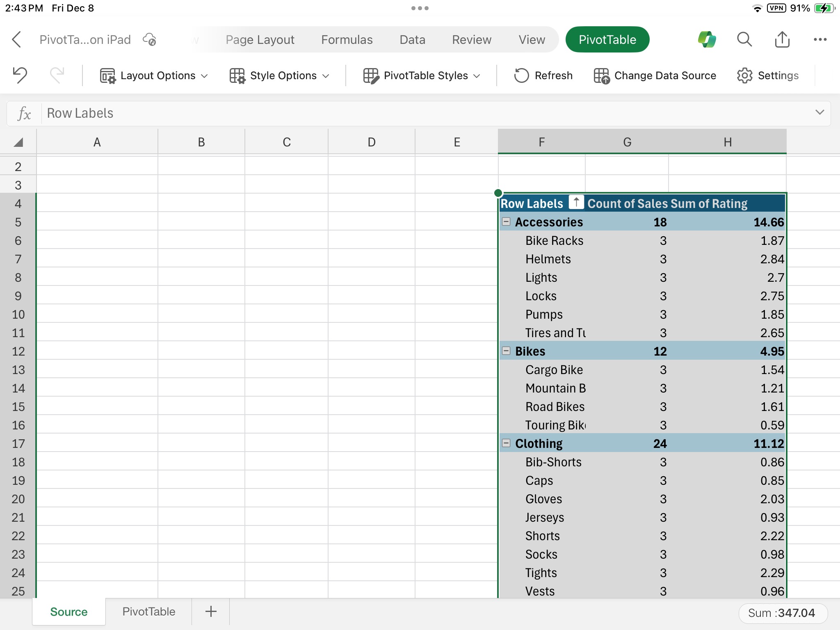This screenshot has height=630, width=840.
Task: Collapse the Clothing group
Action: (x=507, y=443)
